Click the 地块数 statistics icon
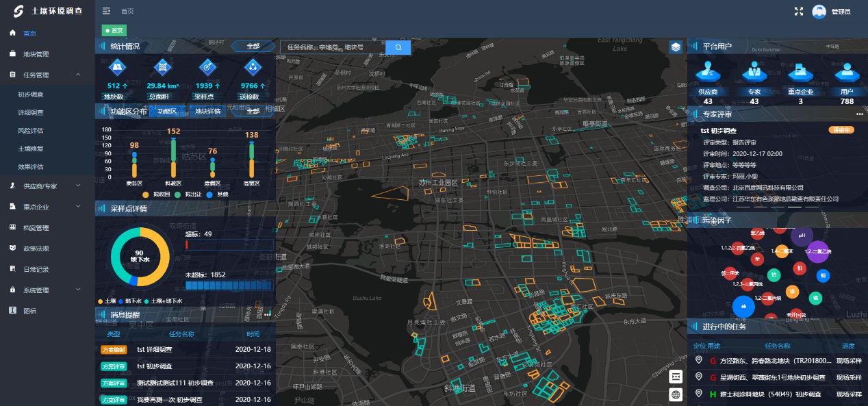The image size is (868, 406). (x=118, y=67)
